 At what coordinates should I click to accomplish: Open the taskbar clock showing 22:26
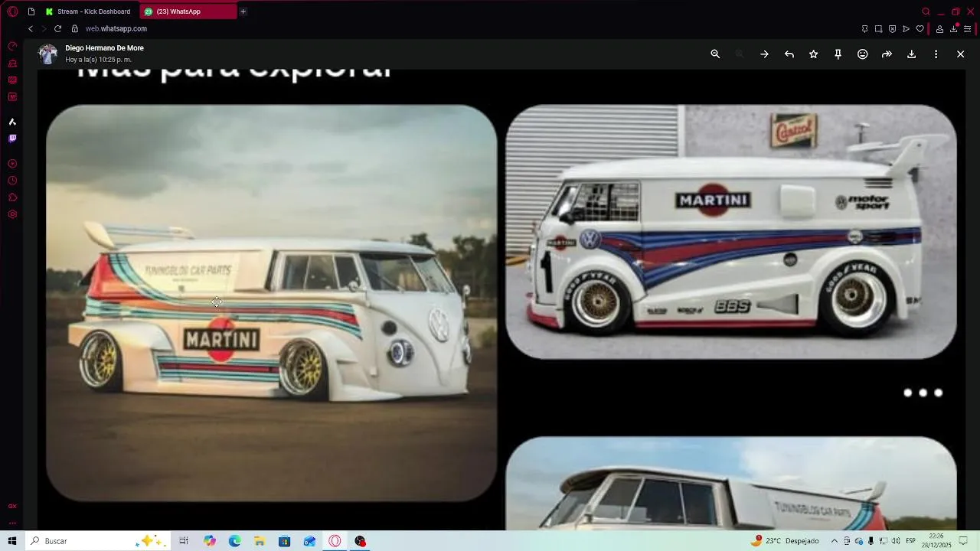coord(937,541)
